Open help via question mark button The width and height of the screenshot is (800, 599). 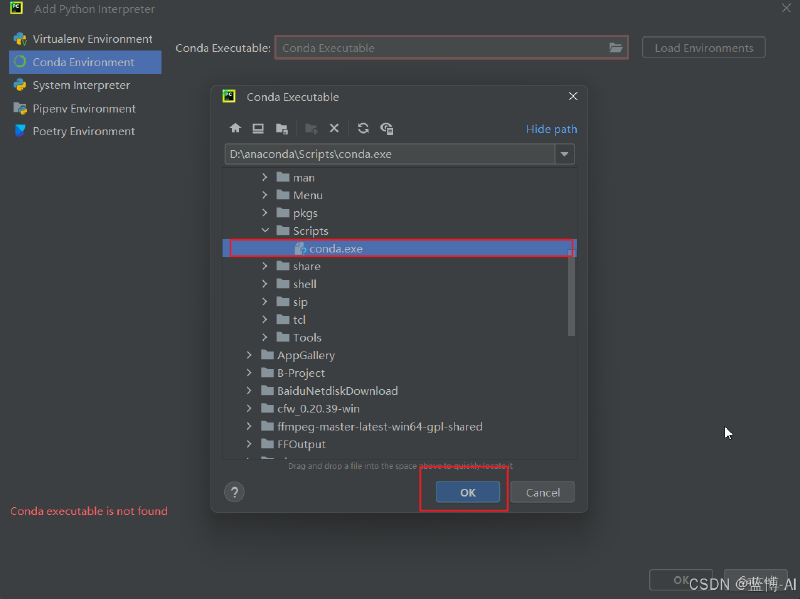(234, 492)
